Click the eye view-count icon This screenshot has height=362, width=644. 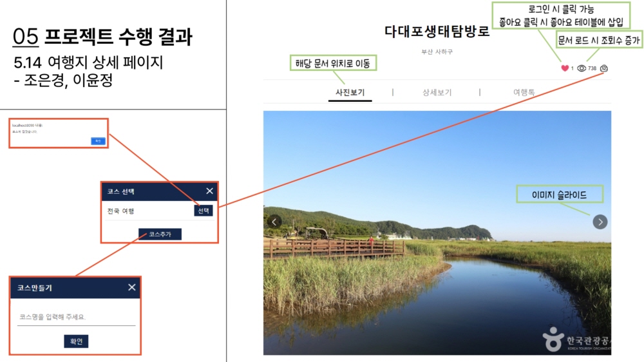pos(582,68)
